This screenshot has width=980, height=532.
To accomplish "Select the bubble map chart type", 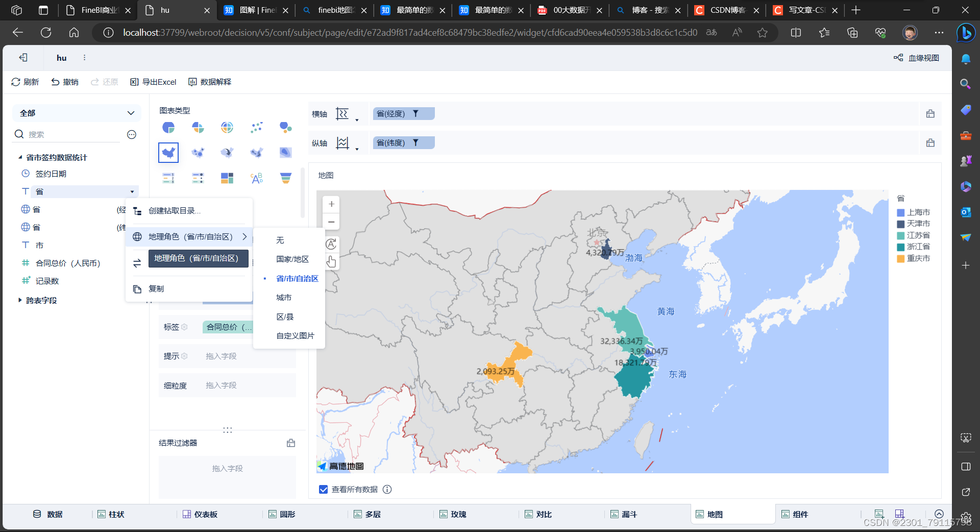I will [198, 152].
